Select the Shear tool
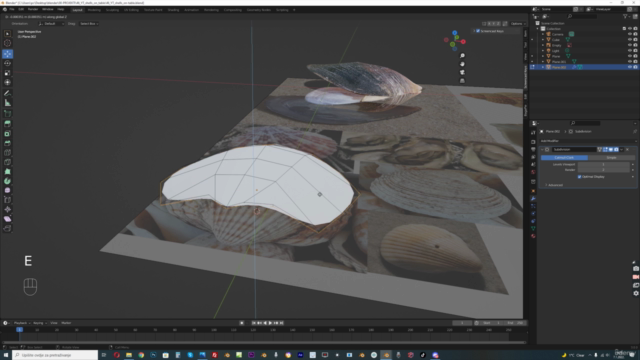This screenshot has height=360, width=640. (7, 219)
